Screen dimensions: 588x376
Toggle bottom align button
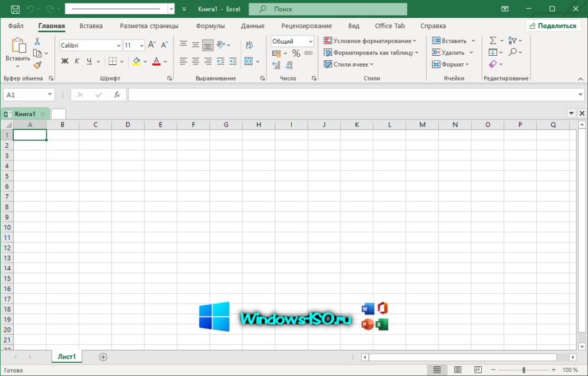pyautogui.click(x=208, y=45)
